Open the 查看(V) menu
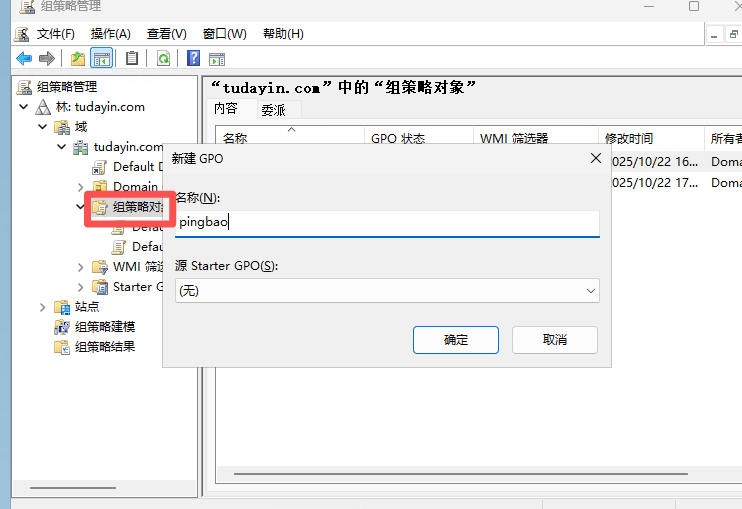 (x=166, y=34)
